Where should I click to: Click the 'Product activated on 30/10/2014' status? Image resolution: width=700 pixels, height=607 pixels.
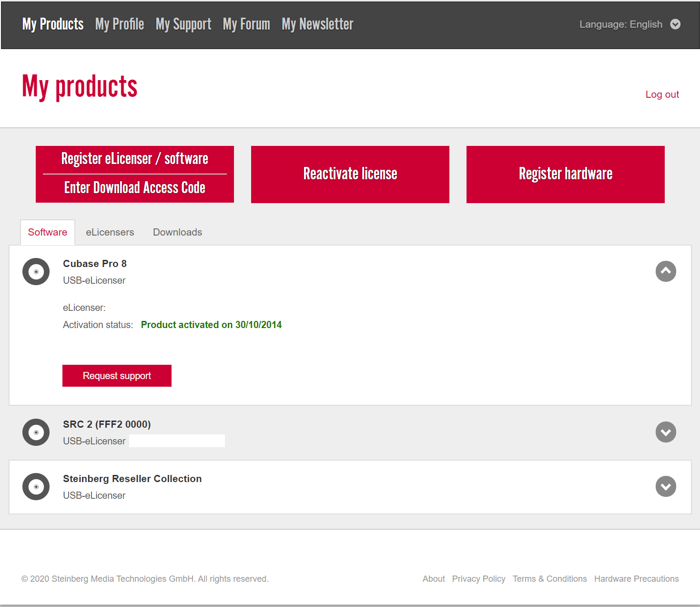[x=211, y=325]
